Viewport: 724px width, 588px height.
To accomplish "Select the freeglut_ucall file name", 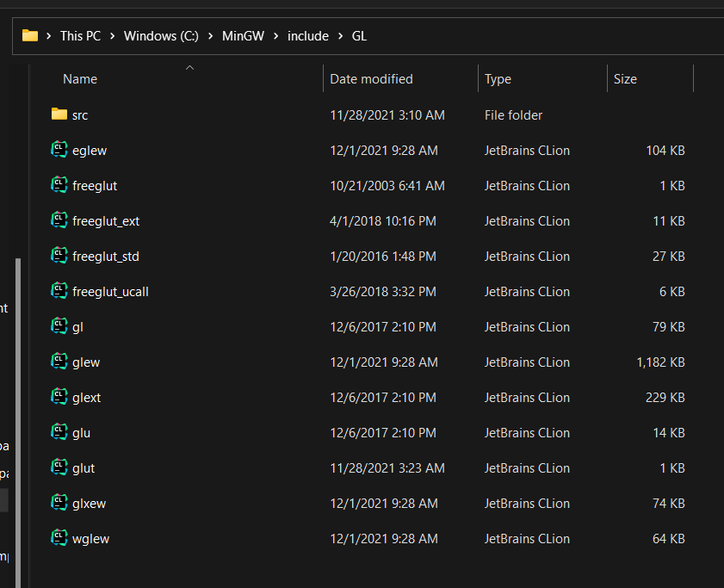I will [x=110, y=291].
